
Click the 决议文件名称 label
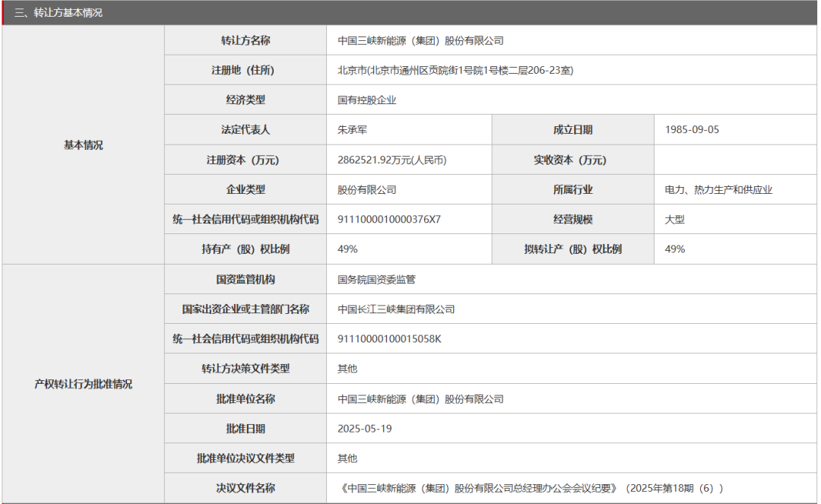click(x=246, y=488)
